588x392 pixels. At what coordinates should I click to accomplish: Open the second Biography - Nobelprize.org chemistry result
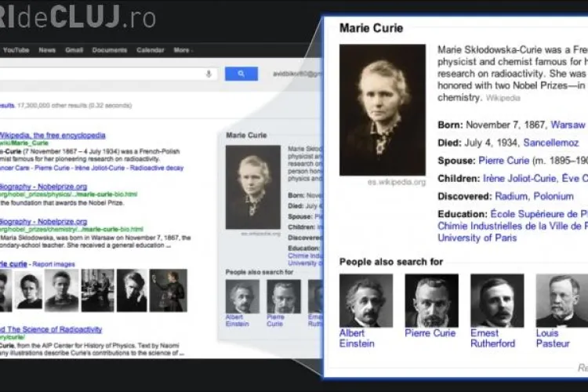click(x=43, y=221)
